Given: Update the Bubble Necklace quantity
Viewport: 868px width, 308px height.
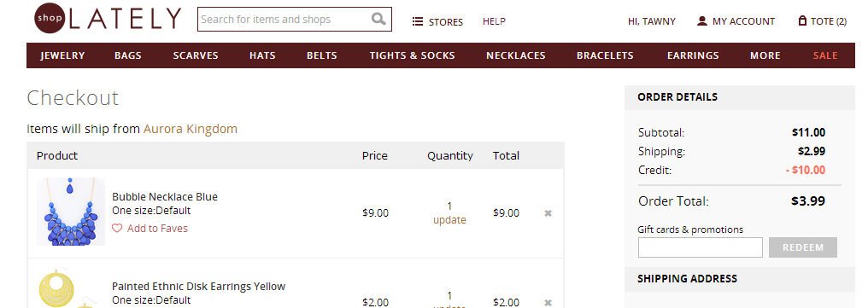Looking at the screenshot, I should (x=449, y=219).
